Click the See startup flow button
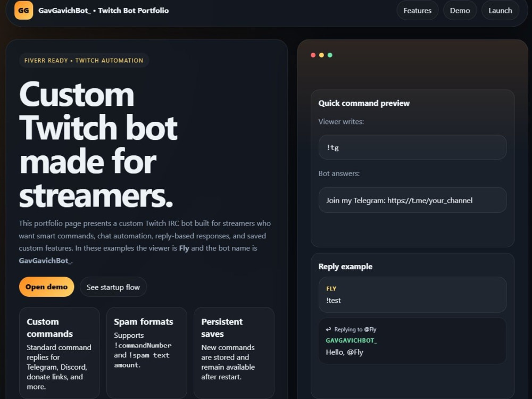The height and width of the screenshot is (399, 532). click(113, 287)
